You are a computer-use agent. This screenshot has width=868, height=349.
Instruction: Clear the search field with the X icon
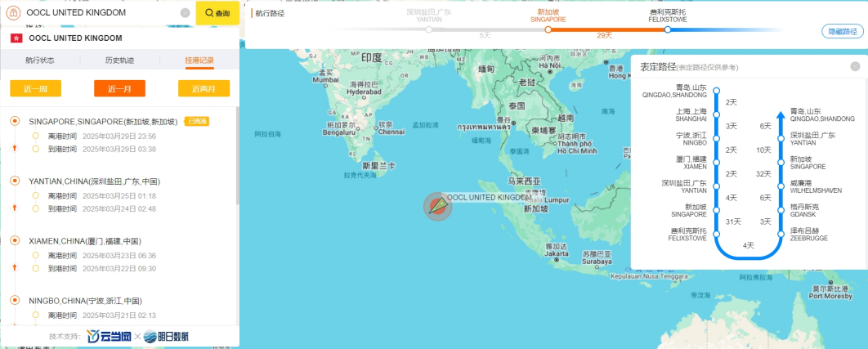185,13
